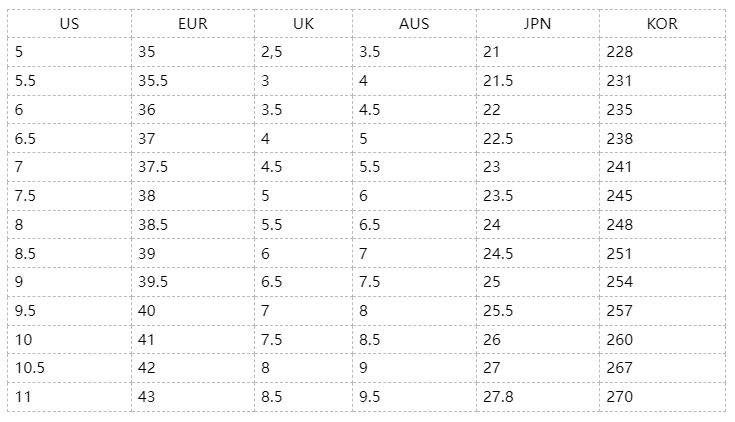Click the JPN value 22.5
The image size is (735, 422).
click(x=498, y=138)
